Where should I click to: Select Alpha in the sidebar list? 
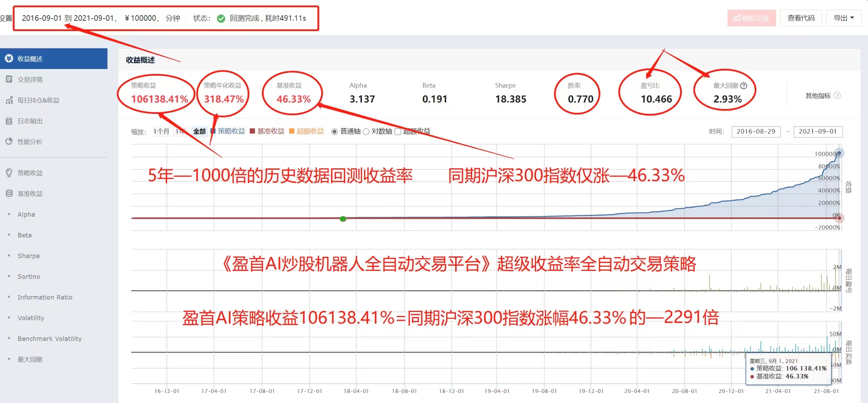coord(26,214)
